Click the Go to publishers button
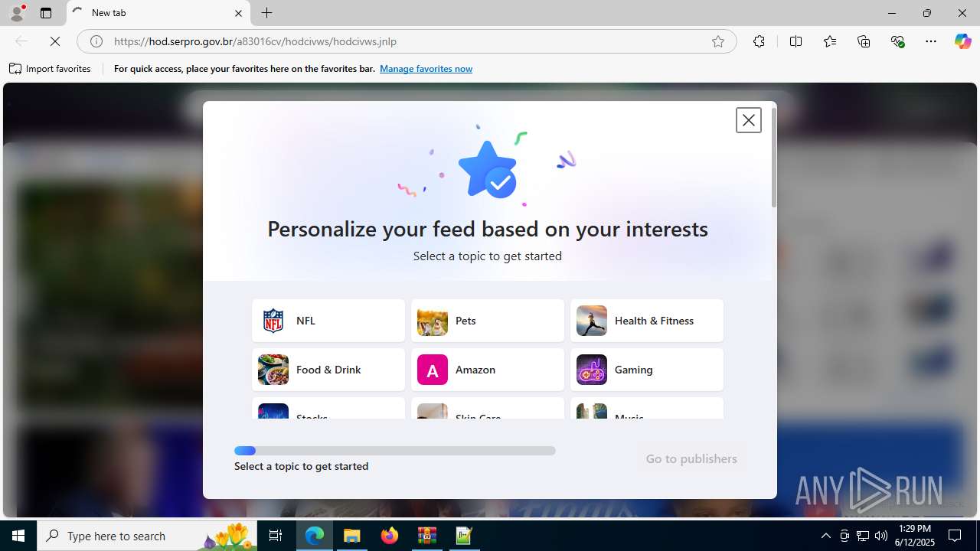The width and height of the screenshot is (980, 551). (691, 458)
